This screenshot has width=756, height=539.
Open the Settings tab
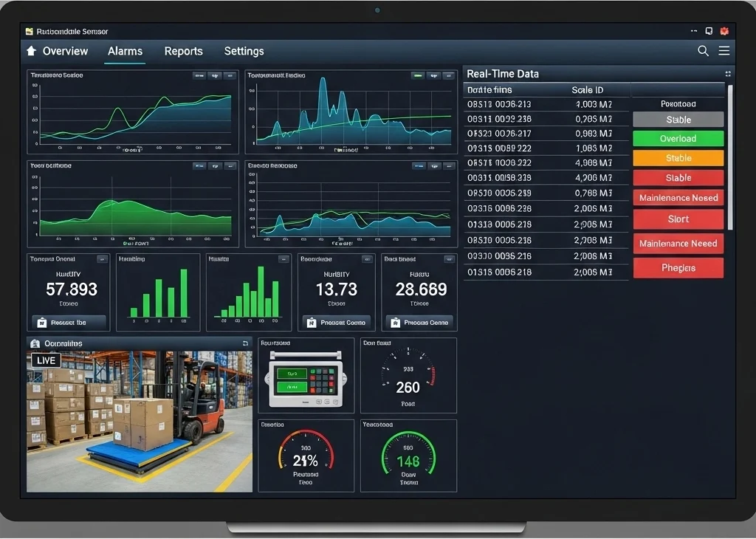(244, 51)
